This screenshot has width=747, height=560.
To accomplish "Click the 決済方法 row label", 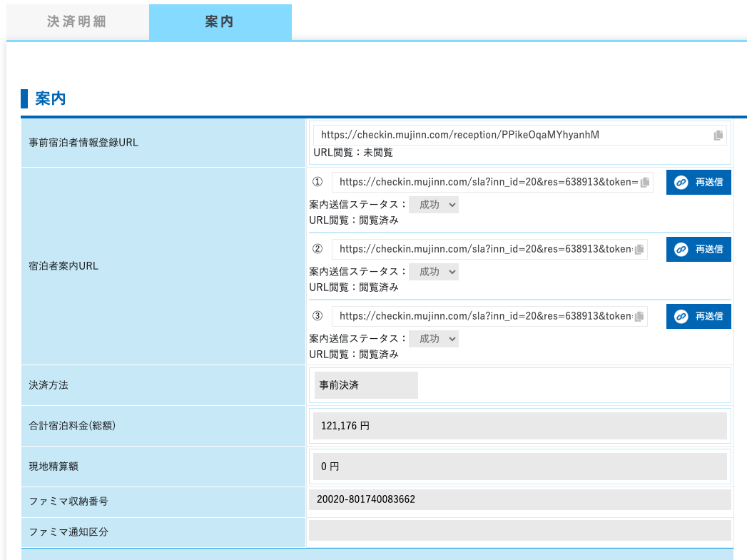I will 48,385.
